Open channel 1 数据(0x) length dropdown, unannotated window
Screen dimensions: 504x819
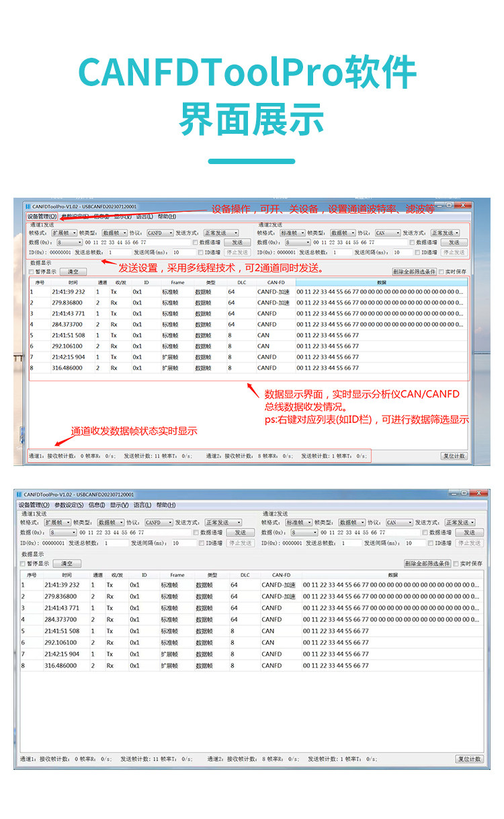[x=63, y=533]
